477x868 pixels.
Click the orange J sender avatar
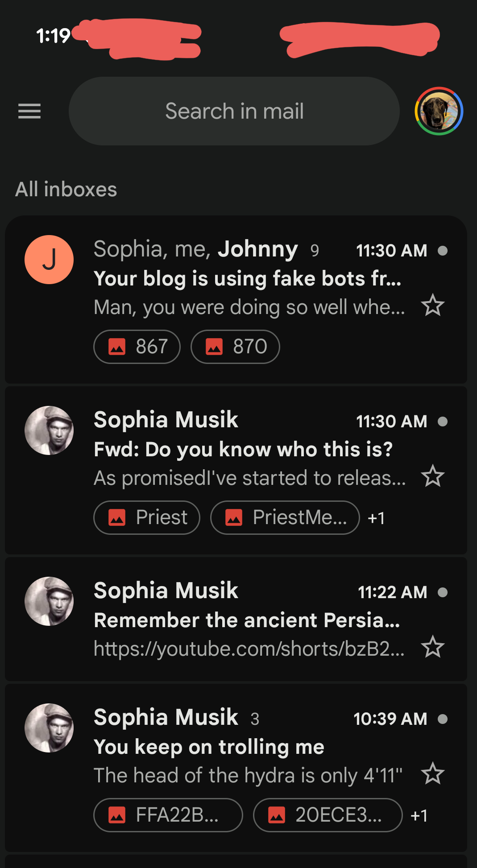(49, 260)
